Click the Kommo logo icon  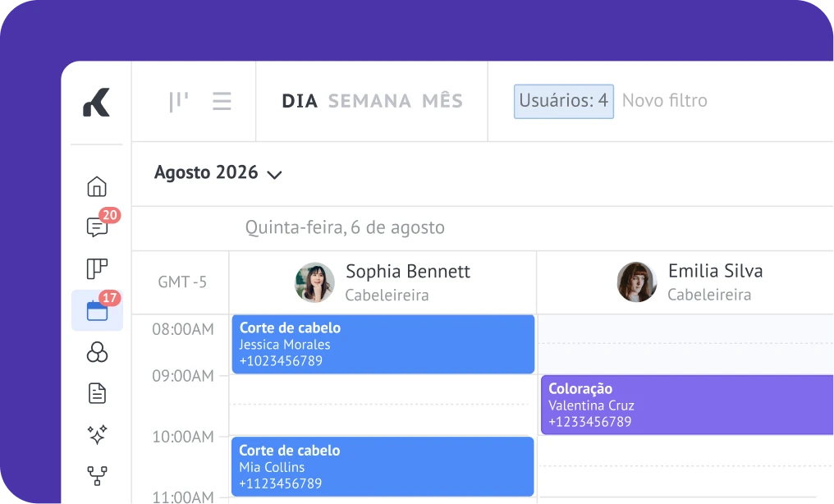(x=96, y=102)
